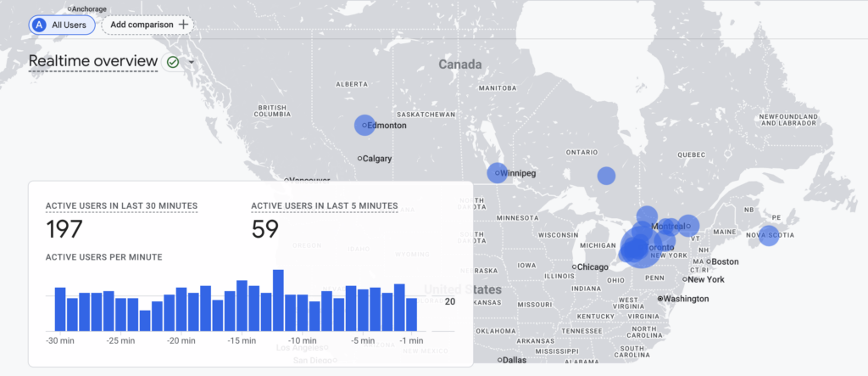Click the Active Users Per Minute heading
The width and height of the screenshot is (868, 376).
(103, 256)
